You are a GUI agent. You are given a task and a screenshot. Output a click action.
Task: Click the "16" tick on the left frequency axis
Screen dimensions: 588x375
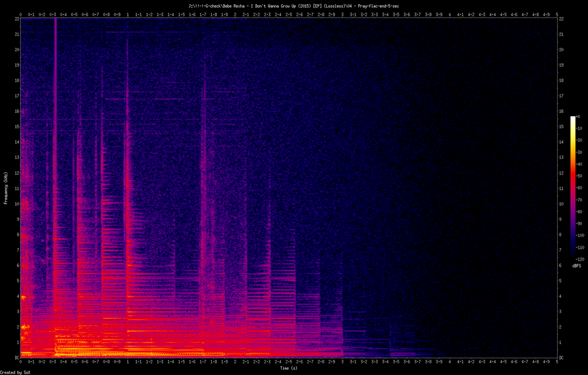tap(17, 111)
